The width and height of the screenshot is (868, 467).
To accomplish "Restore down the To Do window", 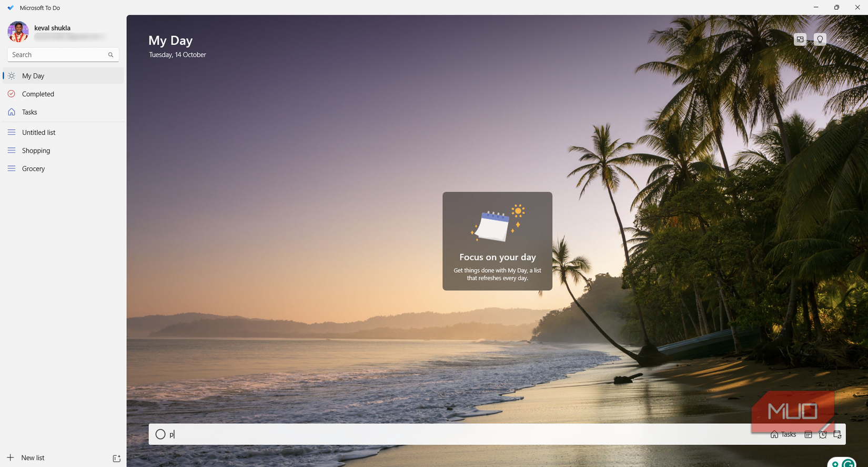I will tap(836, 7).
